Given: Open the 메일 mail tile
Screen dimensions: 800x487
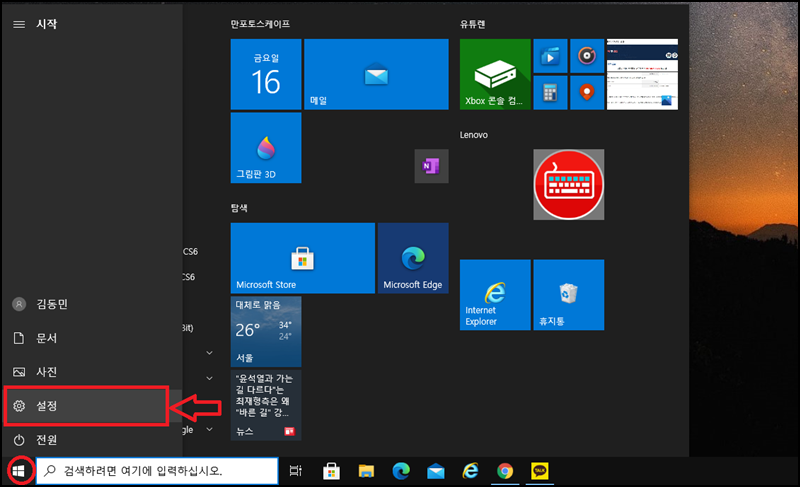Looking at the screenshot, I should (x=376, y=74).
